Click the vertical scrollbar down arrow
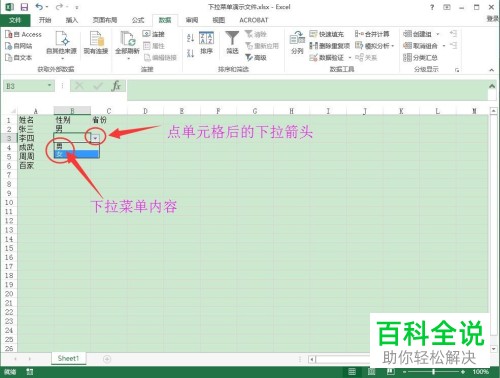 click(494, 349)
